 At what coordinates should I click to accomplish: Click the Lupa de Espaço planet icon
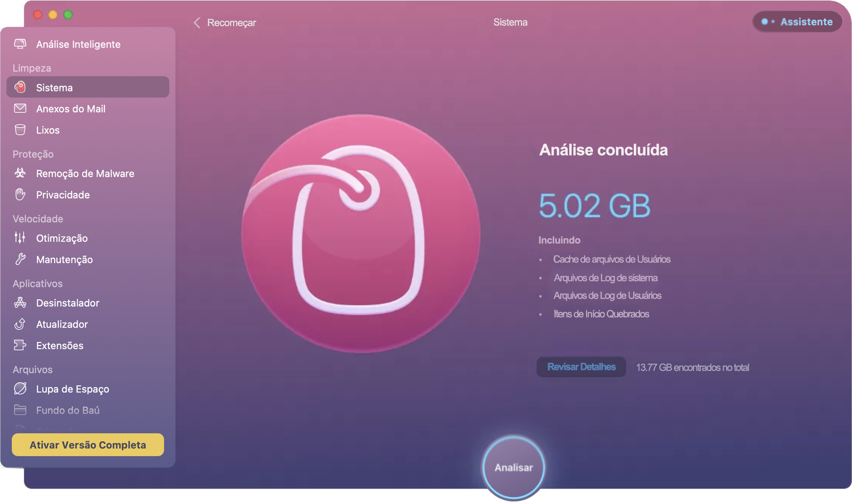click(x=20, y=388)
